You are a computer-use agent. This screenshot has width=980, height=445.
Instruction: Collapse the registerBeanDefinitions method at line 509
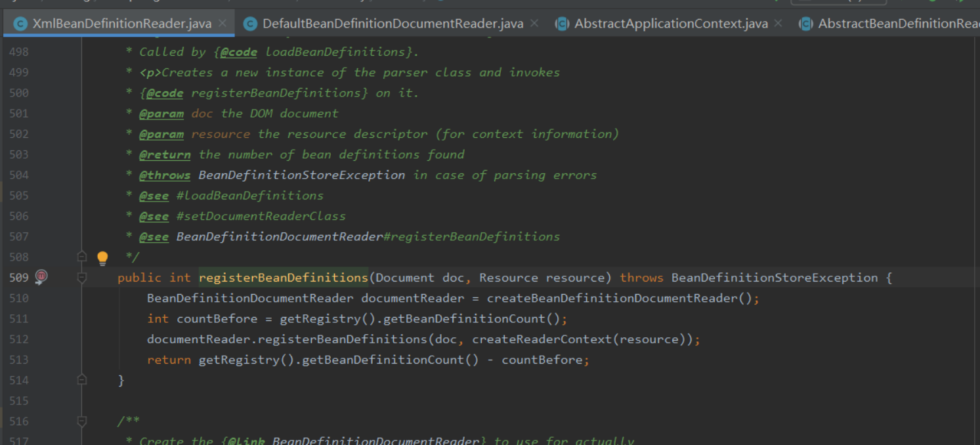[81, 278]
